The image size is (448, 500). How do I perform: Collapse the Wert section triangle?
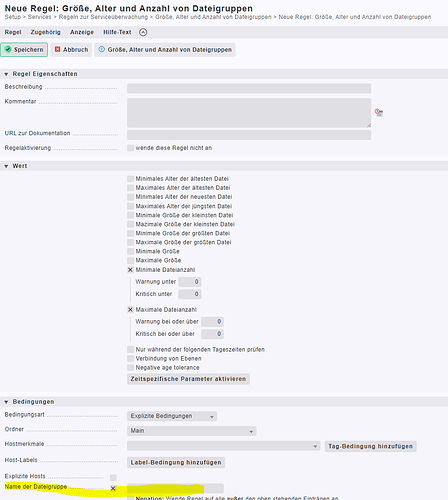coord(6,166)
